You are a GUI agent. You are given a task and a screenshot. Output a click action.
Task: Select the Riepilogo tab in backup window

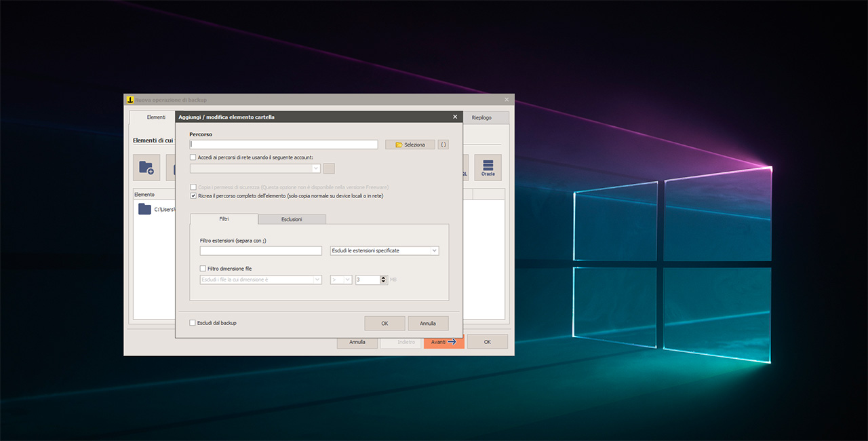point(481,117)
